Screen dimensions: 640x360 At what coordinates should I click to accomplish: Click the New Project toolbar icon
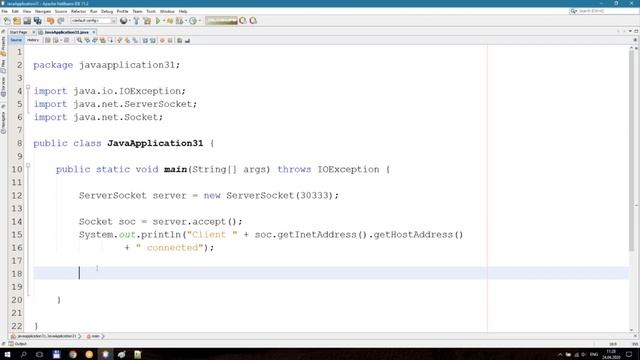(17, 20)
